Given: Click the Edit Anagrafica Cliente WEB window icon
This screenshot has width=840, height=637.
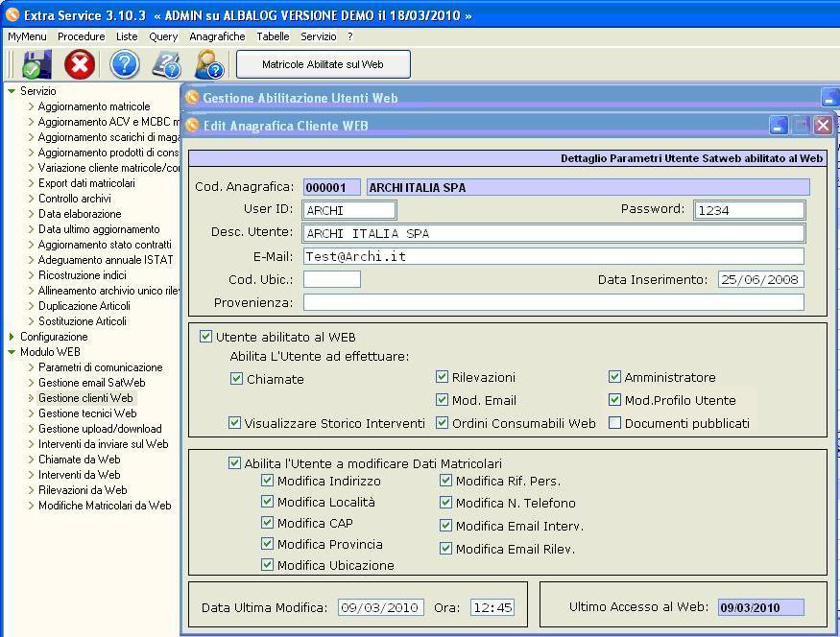Looking at the screenshot, I should point(192,126).
